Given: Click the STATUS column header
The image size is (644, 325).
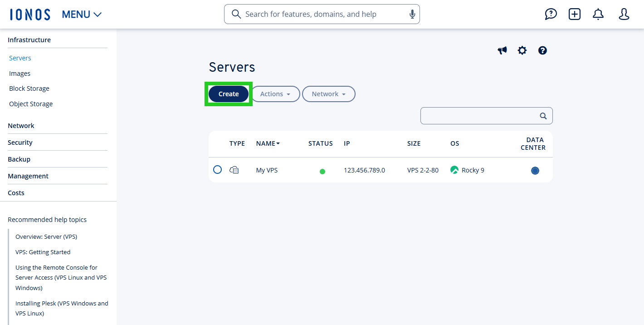Looking at the screenshot, I should [x=321, y=143].
